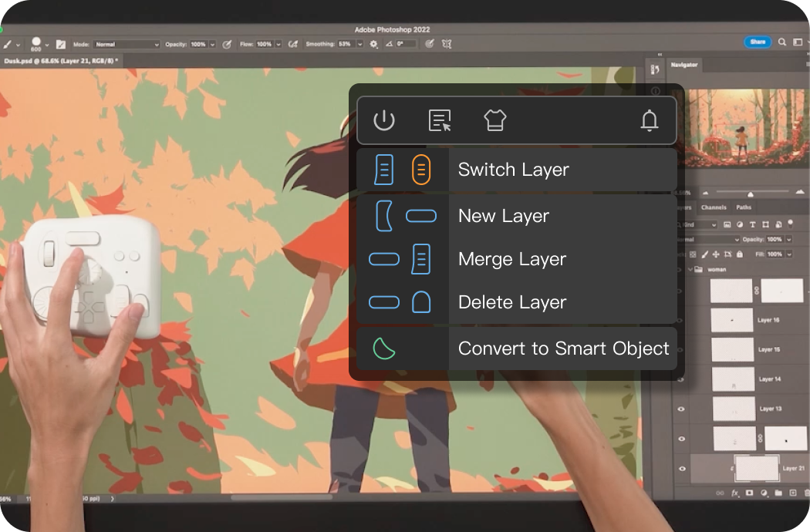Viewport: 810px width, 532px height.
Task: Open the layer Kind filter dropdown
Action: (x=698, y=224)
